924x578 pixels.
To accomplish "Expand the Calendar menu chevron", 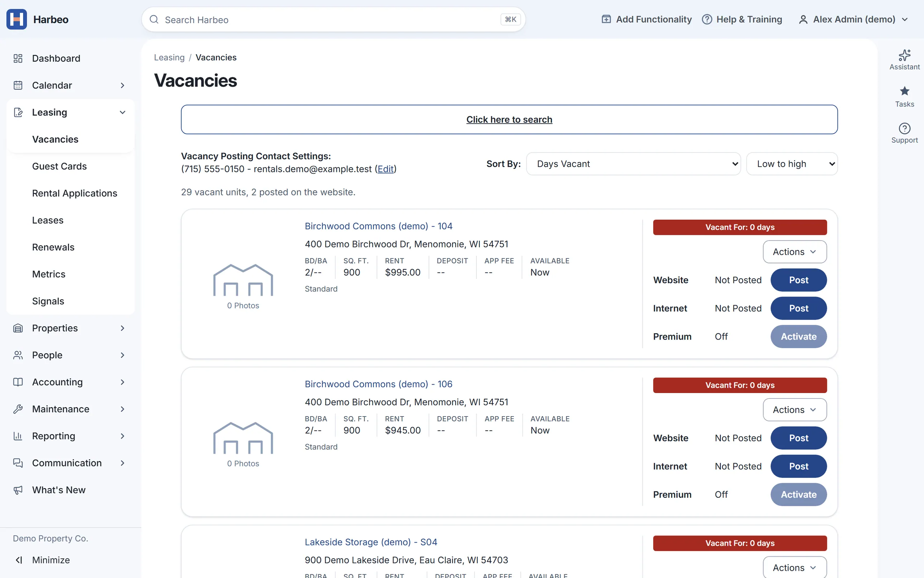I will tap(123, 85).
